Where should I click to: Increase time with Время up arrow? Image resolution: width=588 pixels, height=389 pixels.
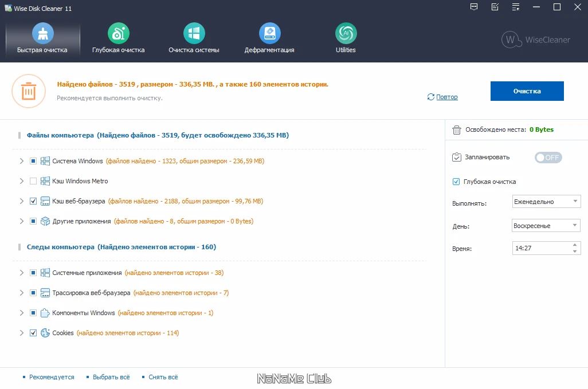(x=575, y=245)
